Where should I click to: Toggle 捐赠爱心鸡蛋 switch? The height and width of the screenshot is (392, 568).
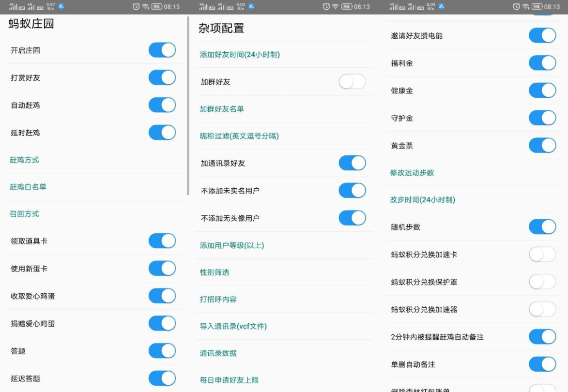(x=162, y=323)
